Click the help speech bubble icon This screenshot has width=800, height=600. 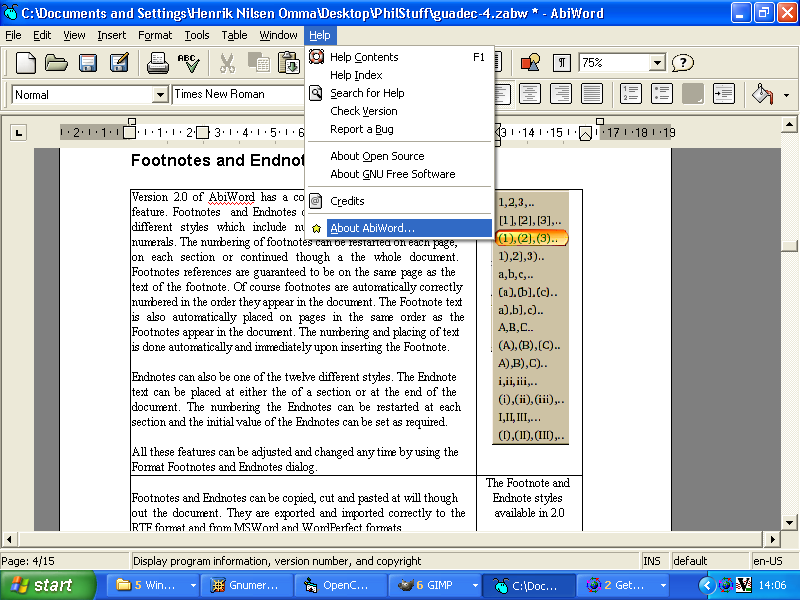point(682,63)
